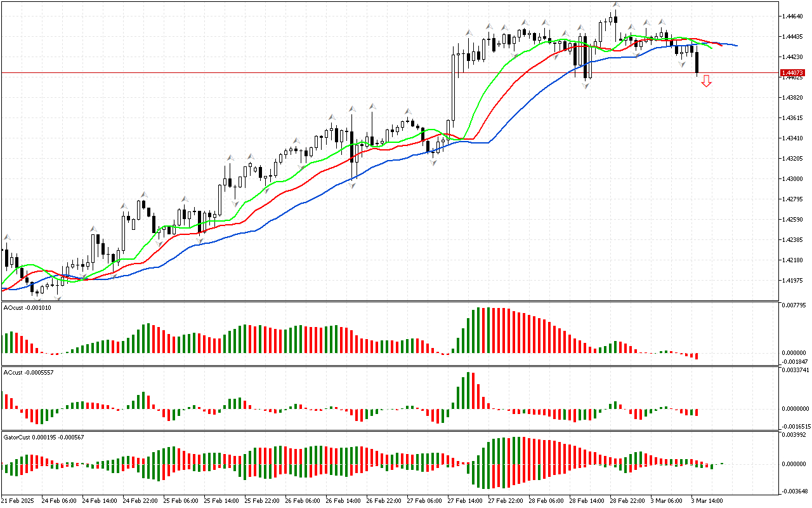Select price level 1.41975 on the scale

click(x=792, y=280)
